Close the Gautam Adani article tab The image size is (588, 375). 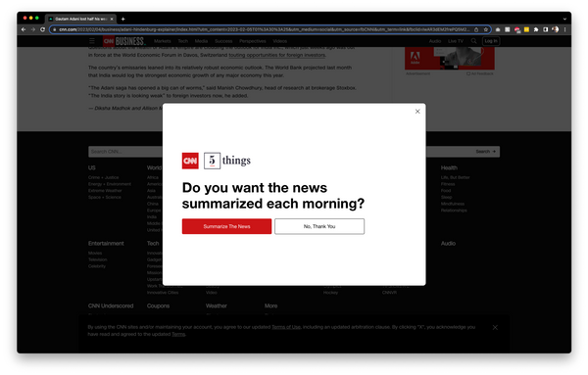[112, 19]
